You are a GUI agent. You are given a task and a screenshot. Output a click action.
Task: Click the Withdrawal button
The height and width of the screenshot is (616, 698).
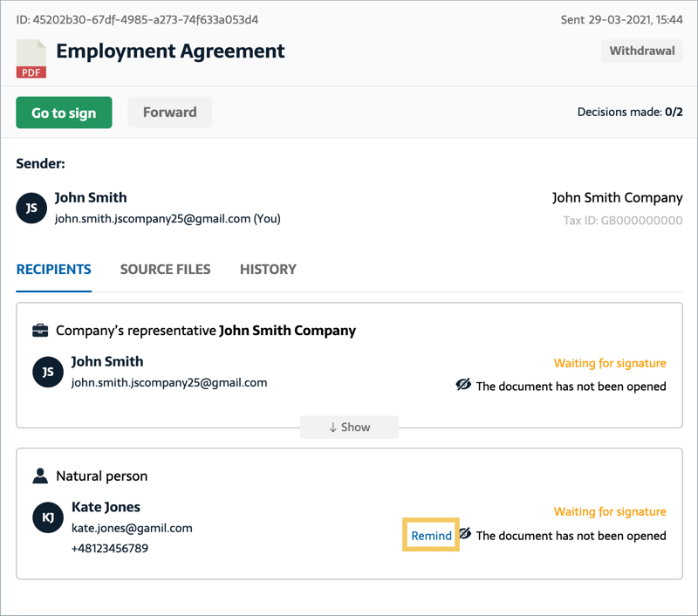[x=641, y=51]
